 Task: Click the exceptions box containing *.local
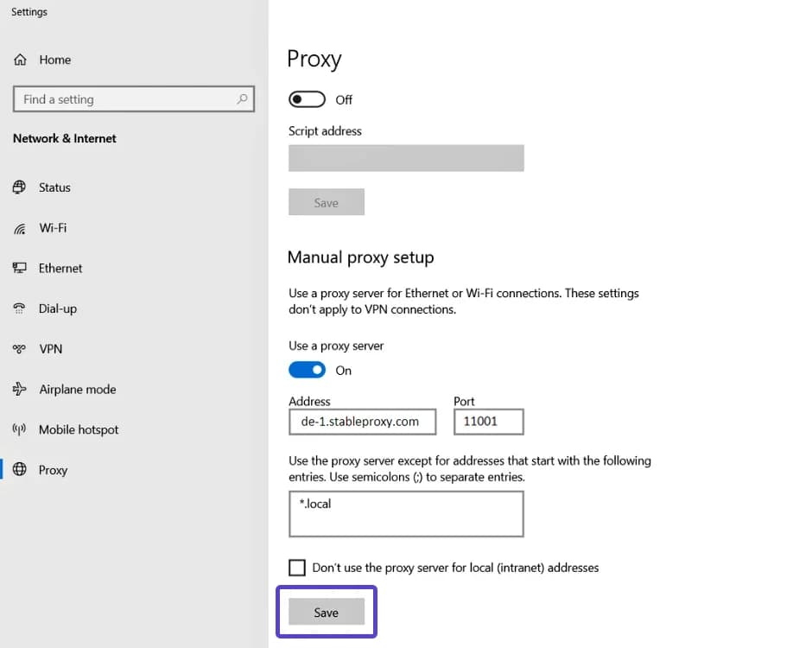[x=406, y=513]
